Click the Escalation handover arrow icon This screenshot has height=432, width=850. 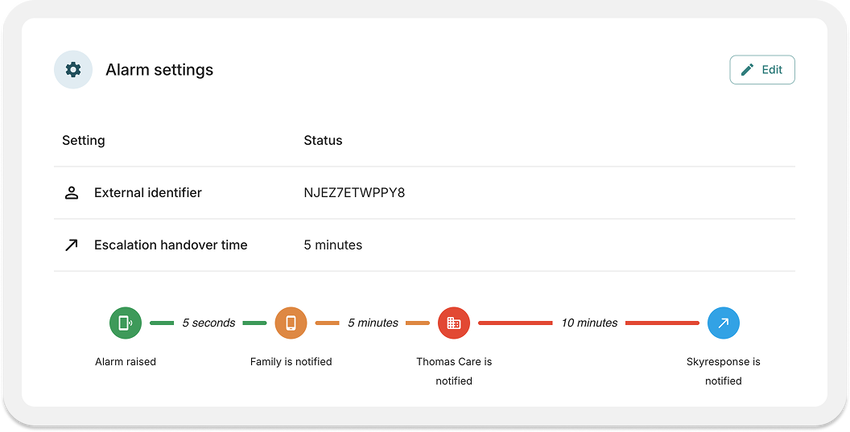[72, 245]
